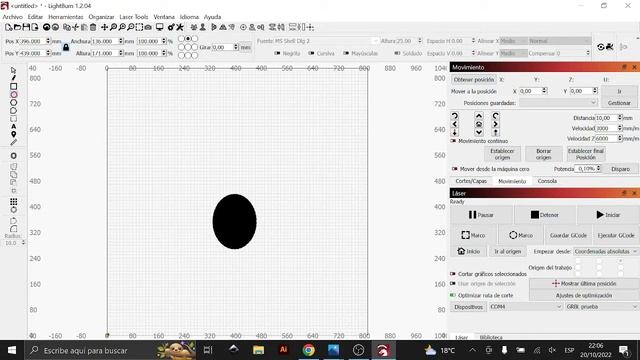Click the Guardar GCode button
Screen dimensions: 640x360
(x=568, y=235)
